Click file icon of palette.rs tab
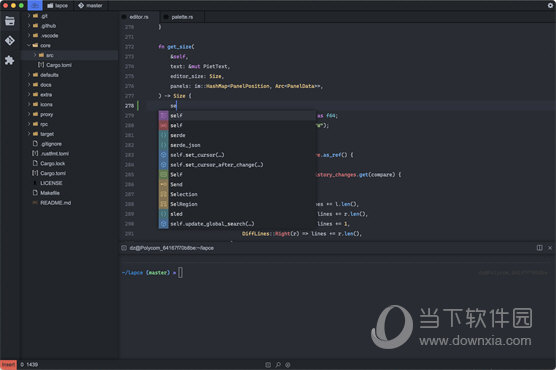 (166, 17)
